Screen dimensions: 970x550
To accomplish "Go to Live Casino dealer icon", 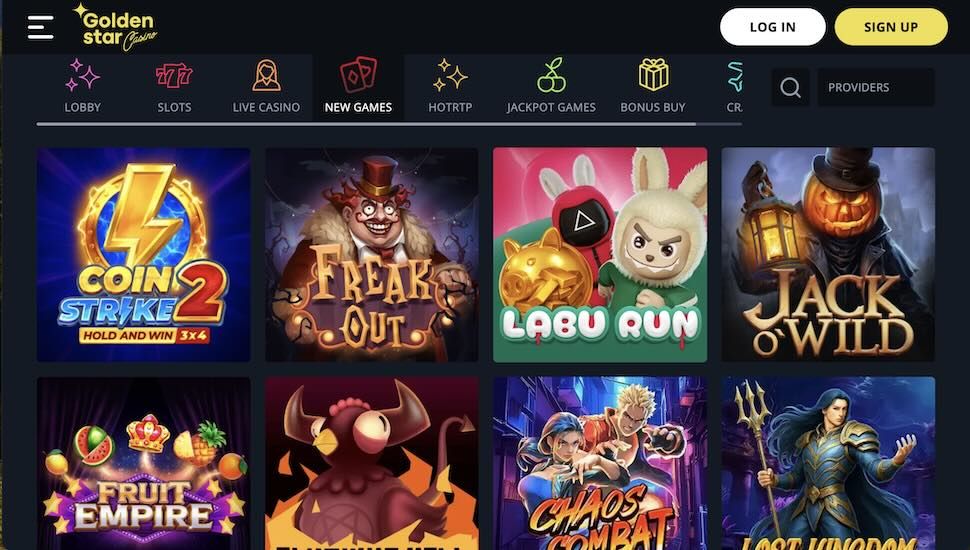I will tap(266, 75).
